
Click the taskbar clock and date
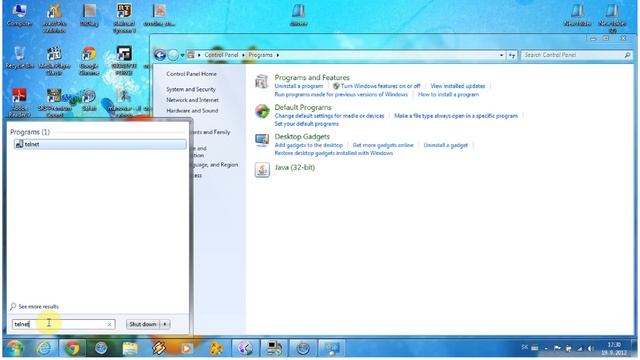tap(614, 349)
